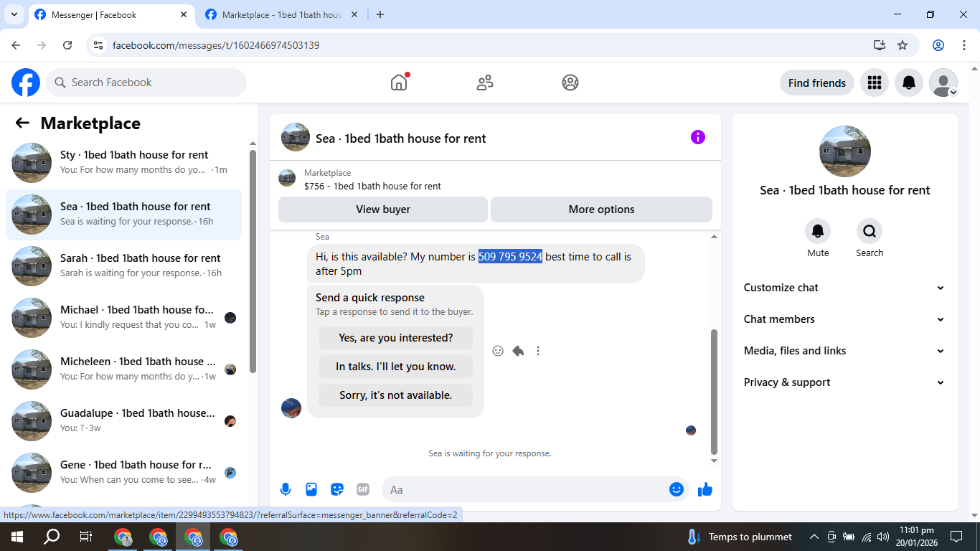Click the Search Facebook field
980x551 pixels.
[x=146, y=83]
